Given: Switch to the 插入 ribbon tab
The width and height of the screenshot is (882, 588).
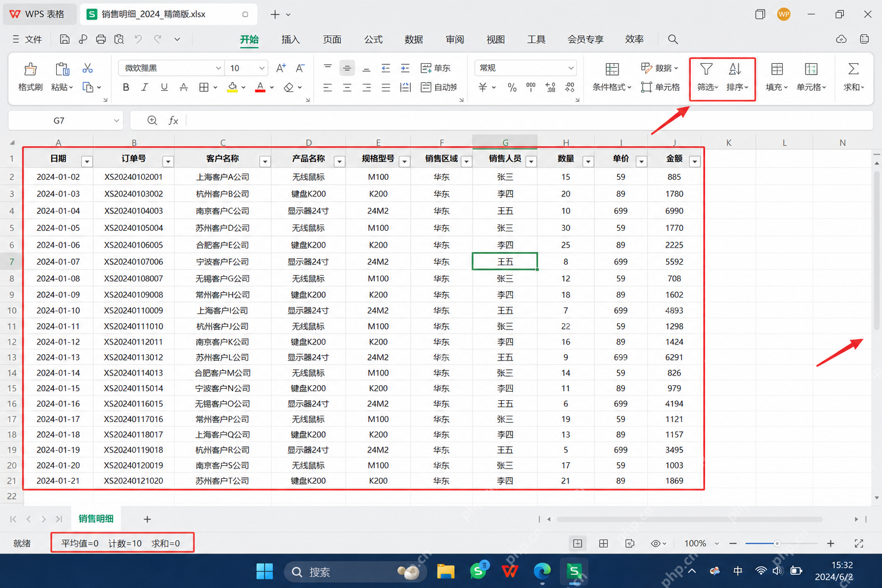Looking at the screenshot, I should [291, 39].
